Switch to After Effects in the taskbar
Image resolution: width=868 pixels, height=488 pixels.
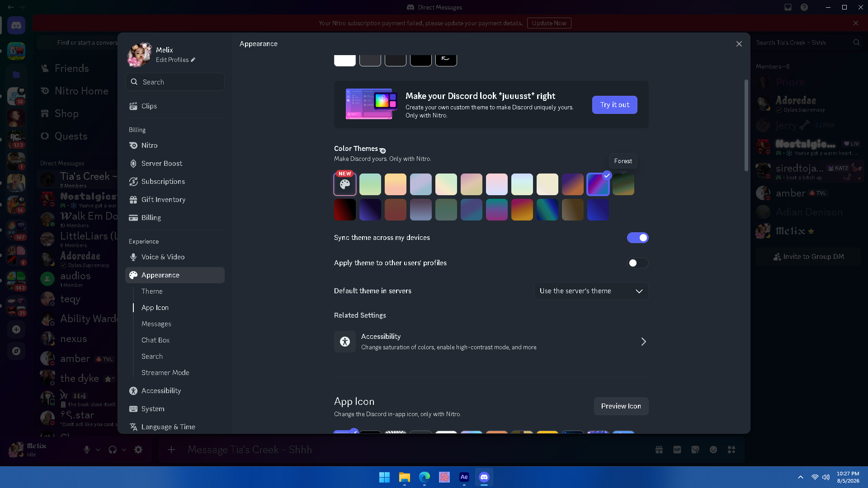pos(464,477)
